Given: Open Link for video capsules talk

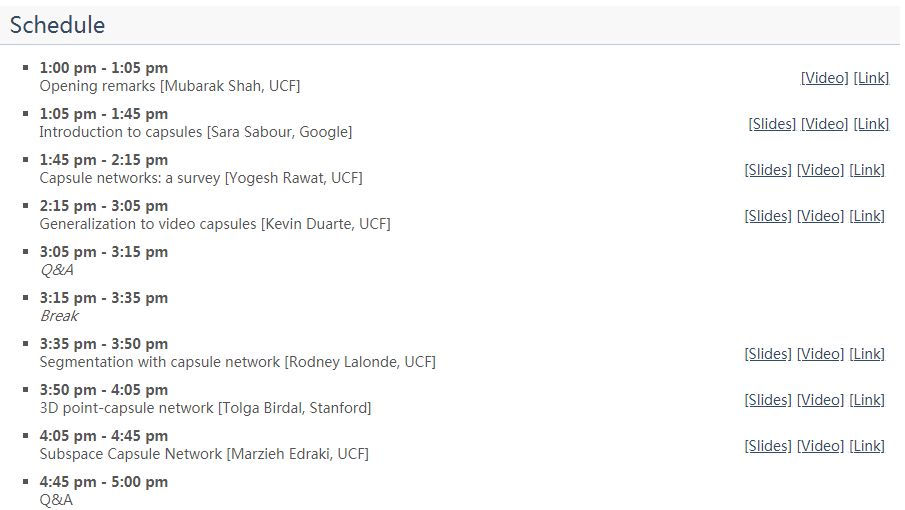Looking at the screenshot, I should point(867,216).
